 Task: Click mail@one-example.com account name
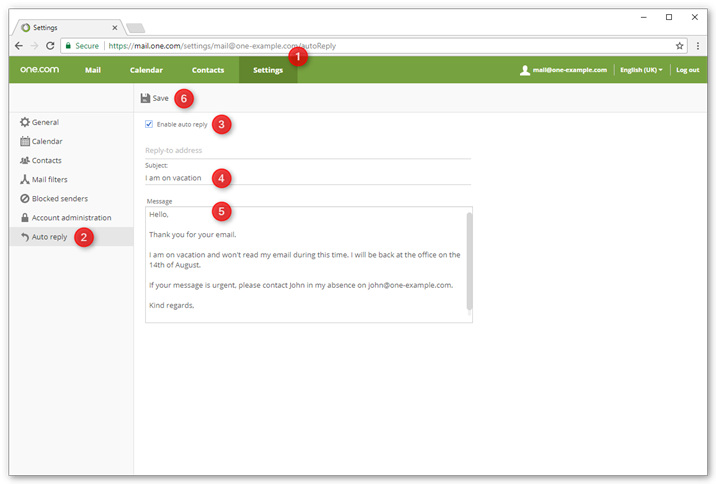[569, 70]
